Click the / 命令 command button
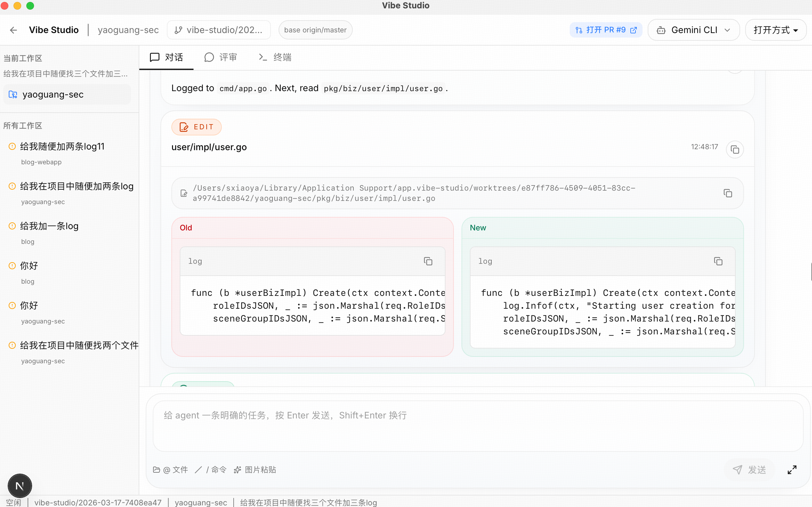 [211, 470]
